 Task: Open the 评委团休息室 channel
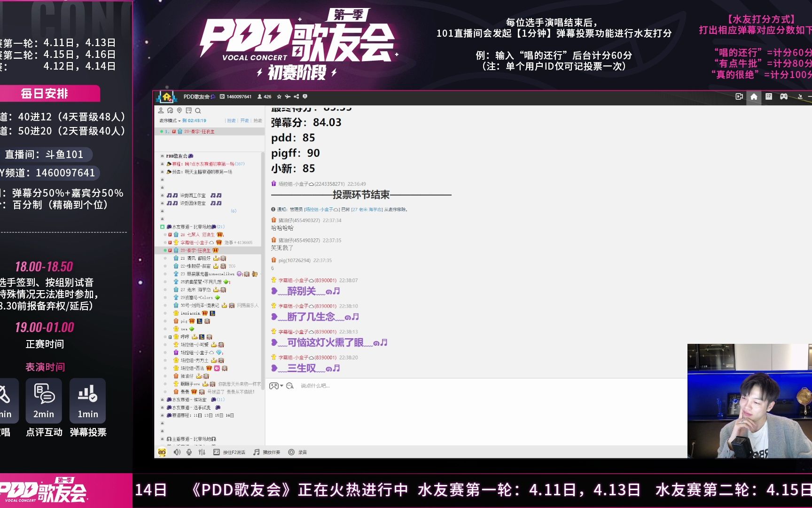(194, 203)
